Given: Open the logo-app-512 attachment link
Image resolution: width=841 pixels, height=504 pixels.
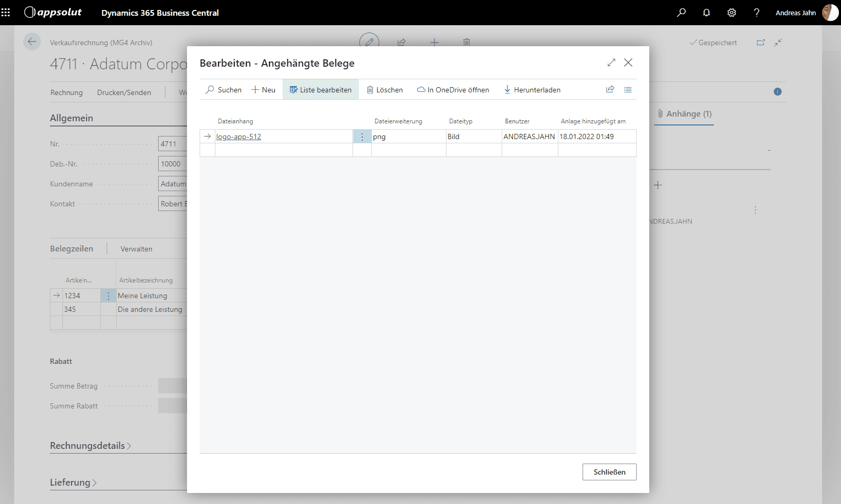Looking at the screenshot, I should (x=238, y=136).
